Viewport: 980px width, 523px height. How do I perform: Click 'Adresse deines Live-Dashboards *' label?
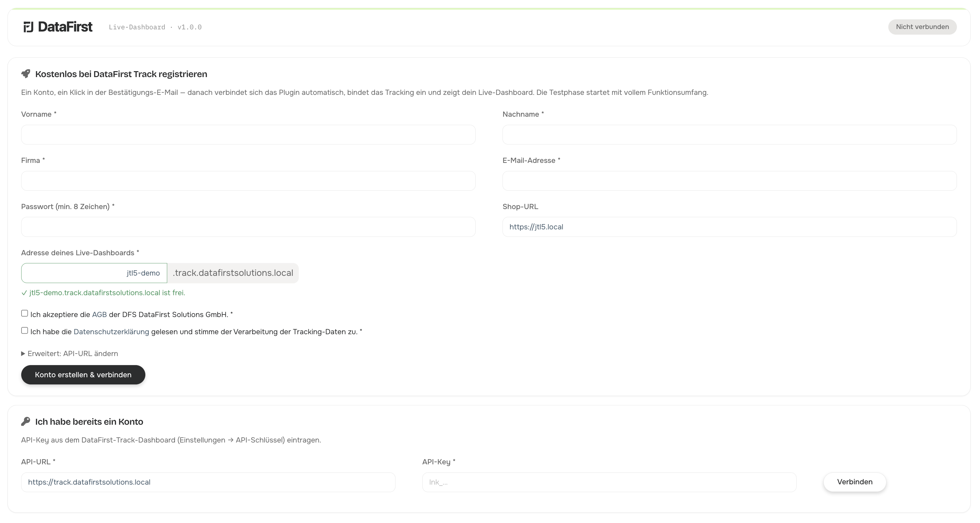(x=80, y=253)
